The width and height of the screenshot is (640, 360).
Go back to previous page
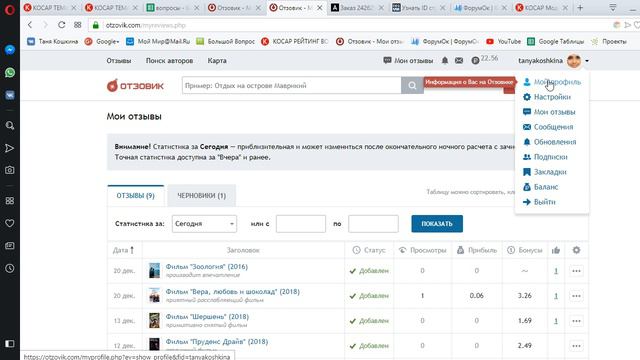30,25
